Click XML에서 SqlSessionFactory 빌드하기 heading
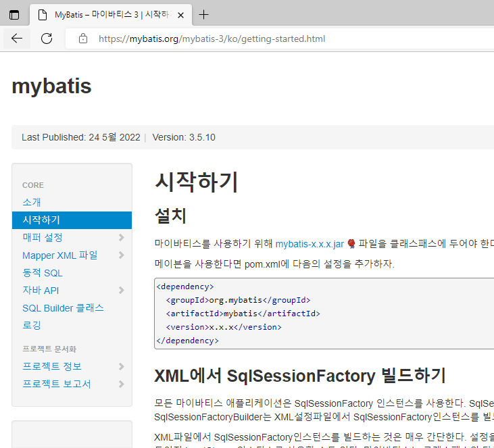 (x=299, y=376)
